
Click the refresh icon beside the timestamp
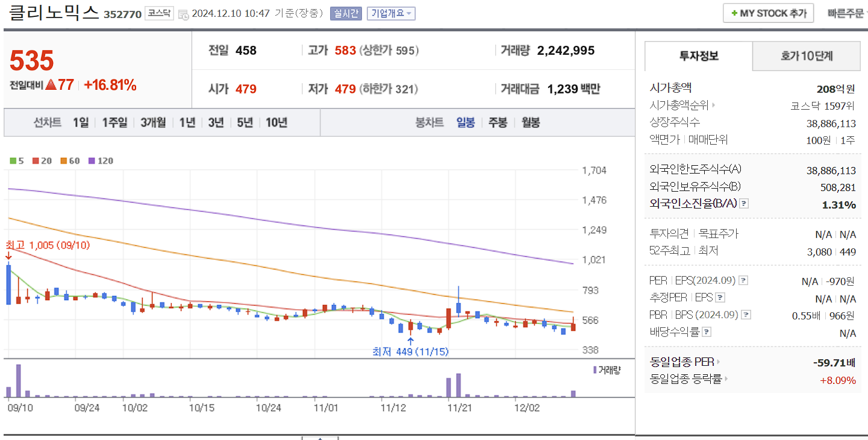(x=184, y=13)
